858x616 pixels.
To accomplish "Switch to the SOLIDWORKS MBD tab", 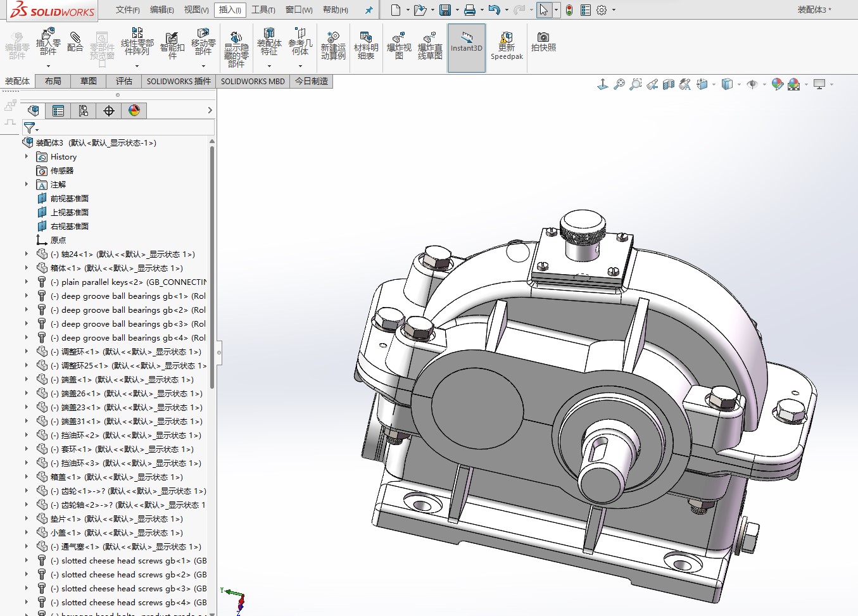I will pos(253,81).
